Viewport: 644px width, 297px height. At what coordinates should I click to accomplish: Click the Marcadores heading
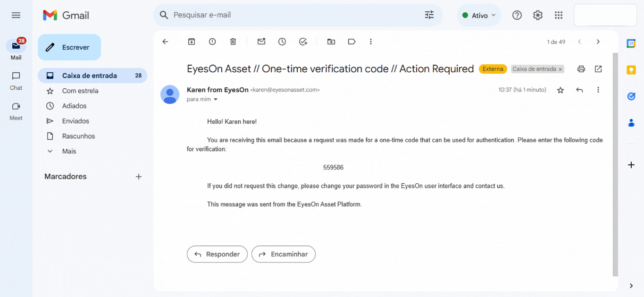coord(66,177)
